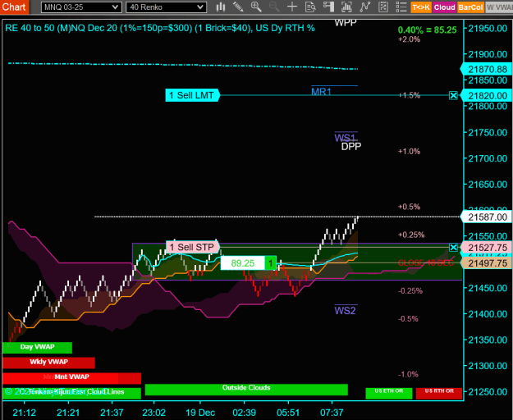Image resolution: width=513 pixels, height=420 pixels.
Task: Click the 21820.00 limit price marker
Action: coord(487,96)
